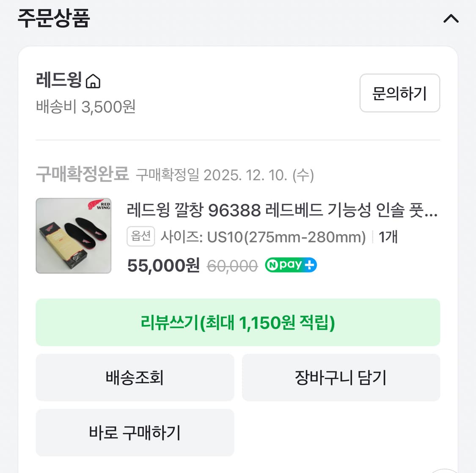Click the product insole thumbnail image
This screenshot has width=476, height=473.
click(73, 236)
